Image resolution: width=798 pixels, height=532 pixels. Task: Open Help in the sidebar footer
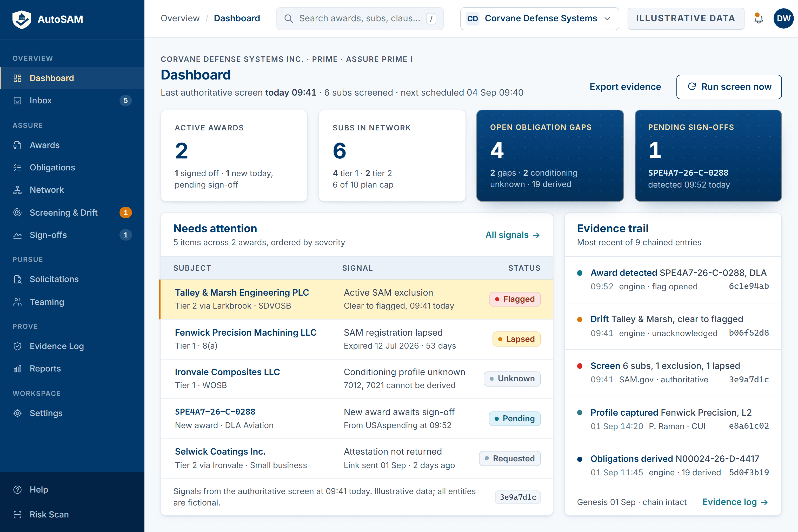pos(72,489)
